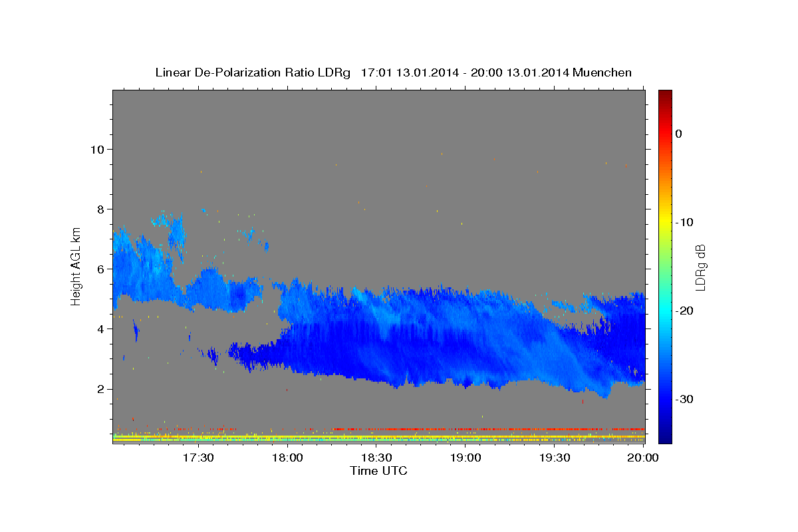Click the end date "20:00 13.01.2014" in title
Screen dimensions: 798x532
click(519, 72)
